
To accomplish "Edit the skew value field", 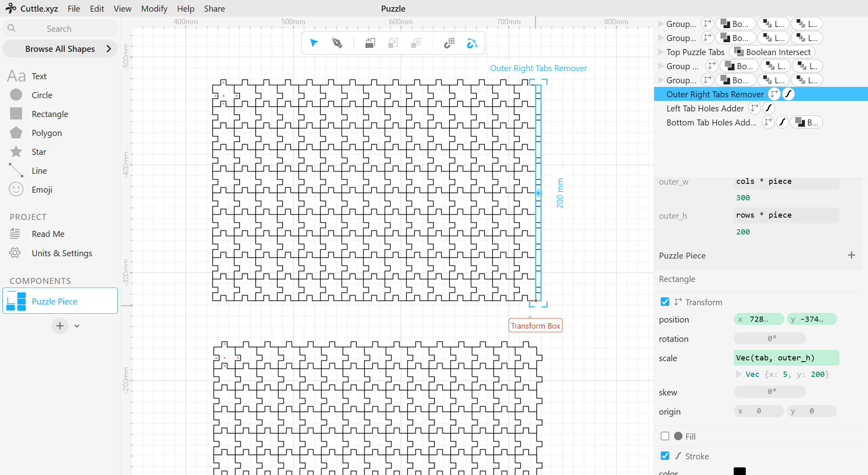I will (x=770, y=391).
